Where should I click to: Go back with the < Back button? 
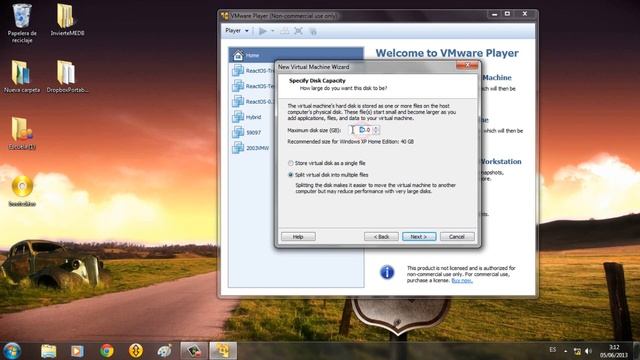(x=381, y=237)
